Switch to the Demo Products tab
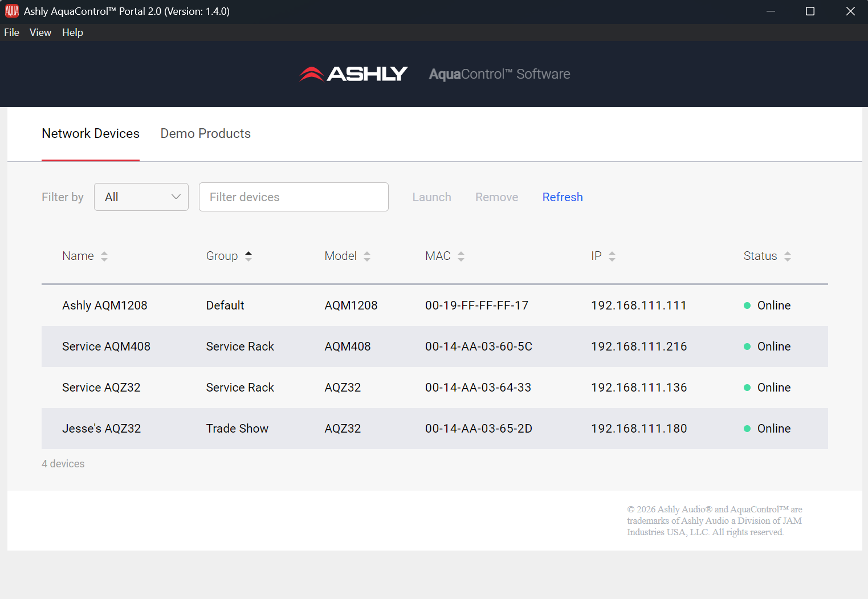 click(x=206, y=133)
